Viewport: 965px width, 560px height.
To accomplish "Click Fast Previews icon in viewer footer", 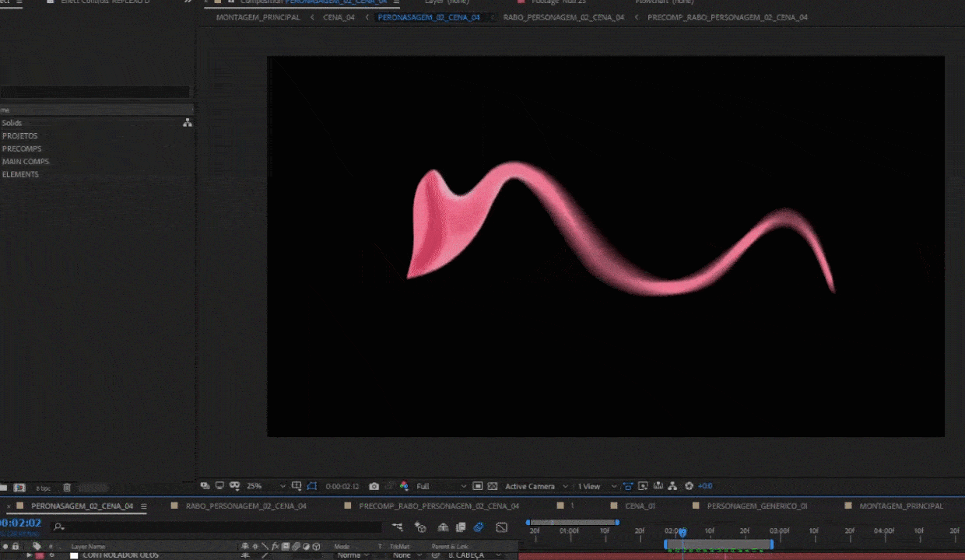I will (x=643, y=486).
